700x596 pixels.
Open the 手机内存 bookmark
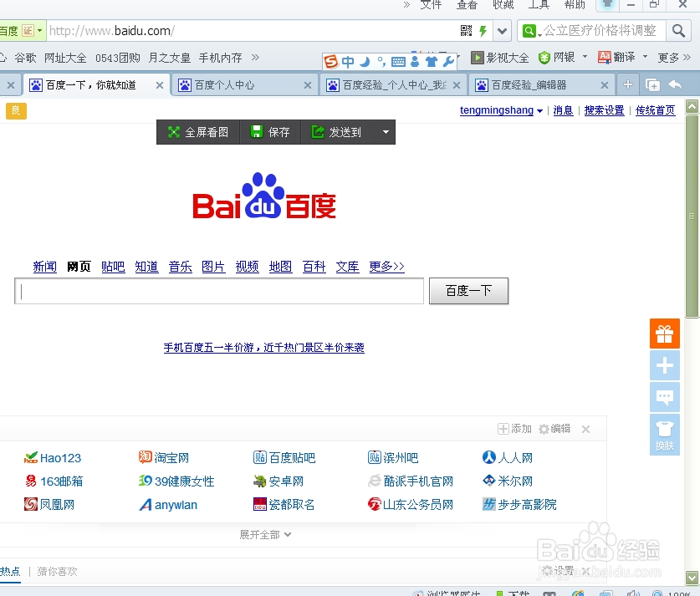(221, 58)
